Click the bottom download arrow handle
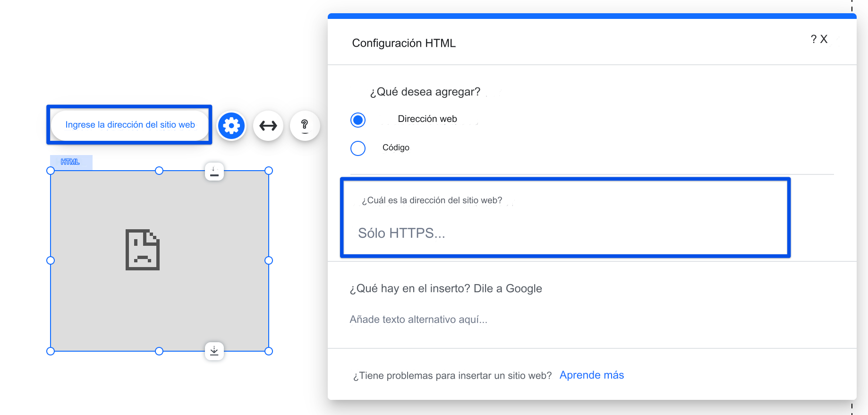This screenshot has height=415, width=868. pyautogui.click(x=214, y=351)
